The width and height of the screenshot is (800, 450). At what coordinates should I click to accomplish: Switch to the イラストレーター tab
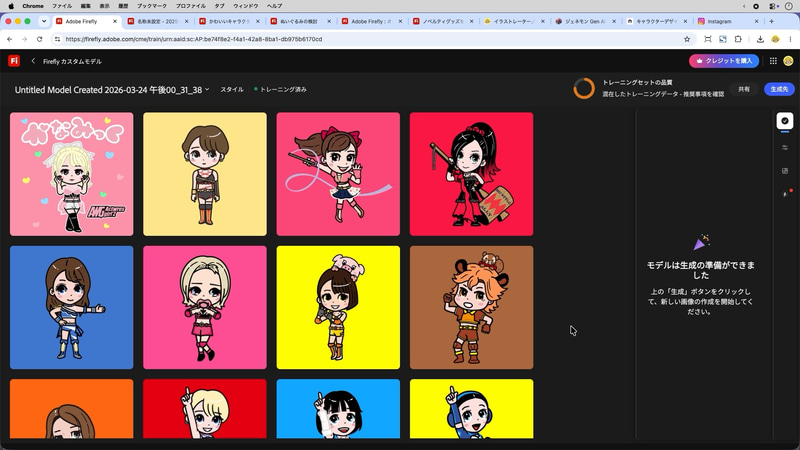point(514,21)
